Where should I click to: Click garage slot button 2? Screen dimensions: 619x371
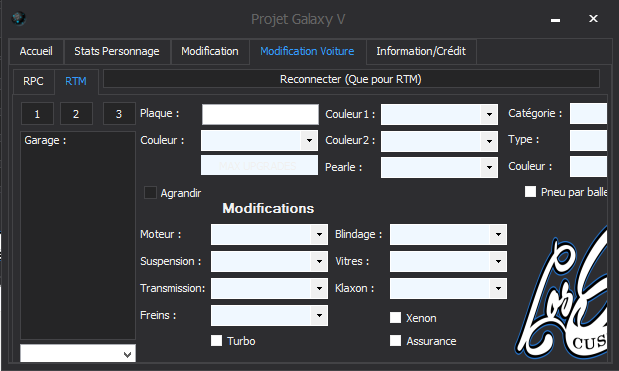(76, 114)
